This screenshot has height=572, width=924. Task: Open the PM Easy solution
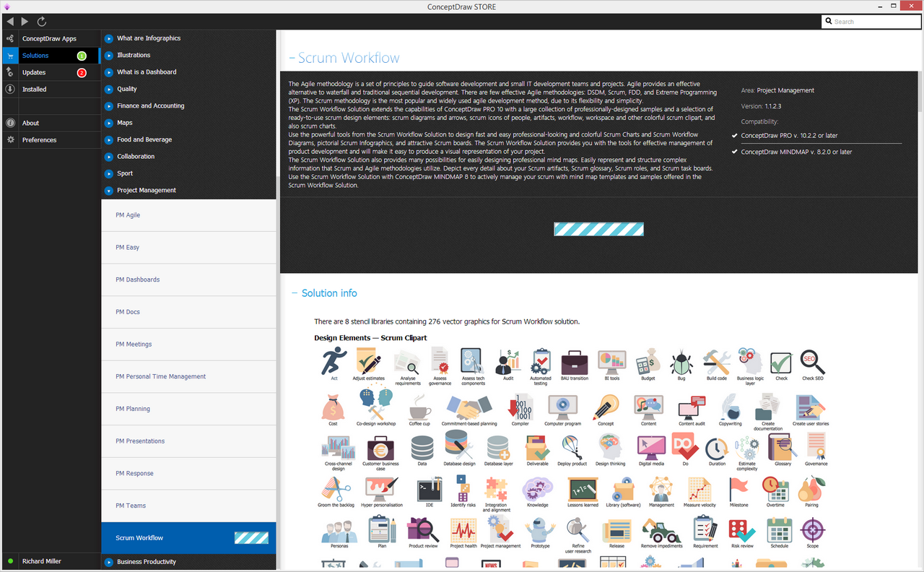(x=189, y=248)
